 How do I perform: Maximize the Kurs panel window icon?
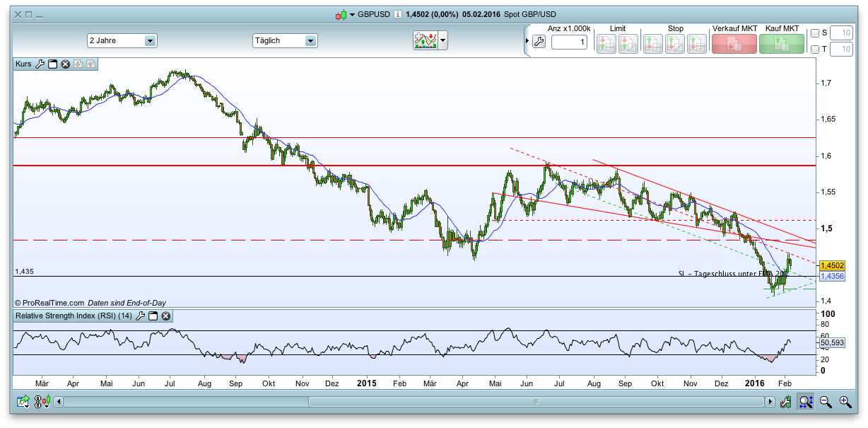[x=52, y=64]
